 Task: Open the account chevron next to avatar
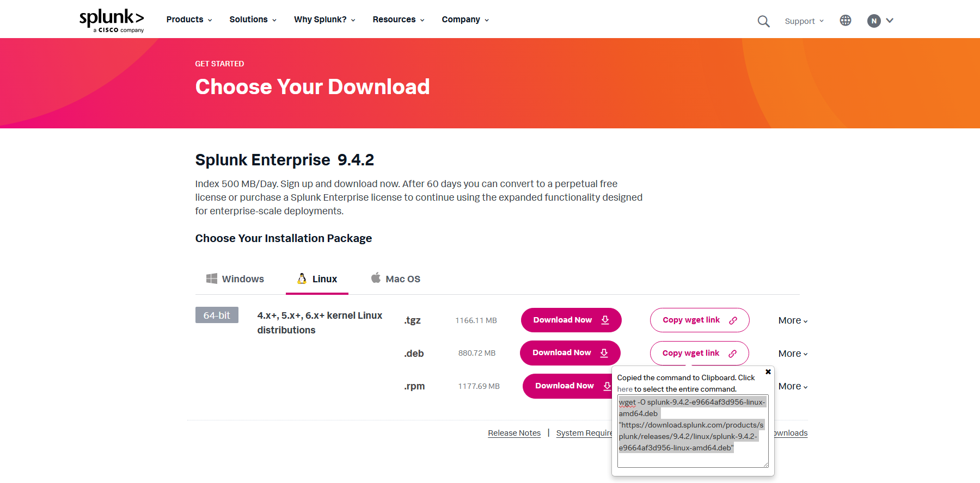click(890, 21)
